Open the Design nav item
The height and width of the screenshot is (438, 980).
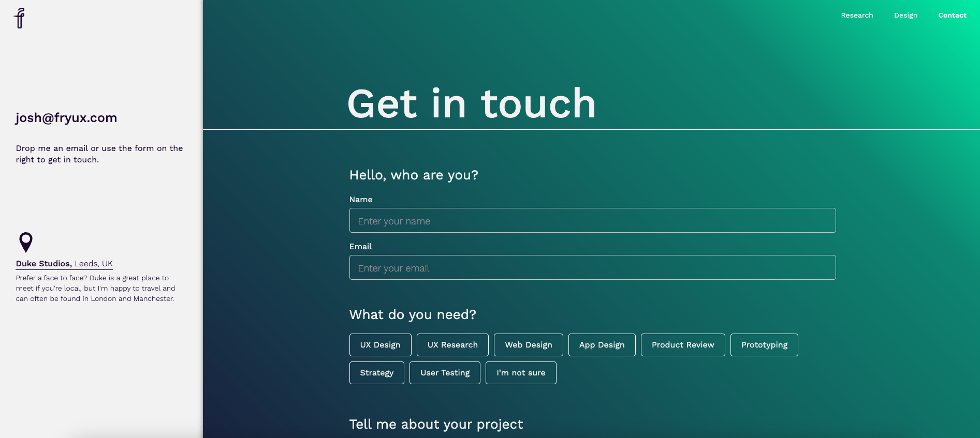coord(905,16)
